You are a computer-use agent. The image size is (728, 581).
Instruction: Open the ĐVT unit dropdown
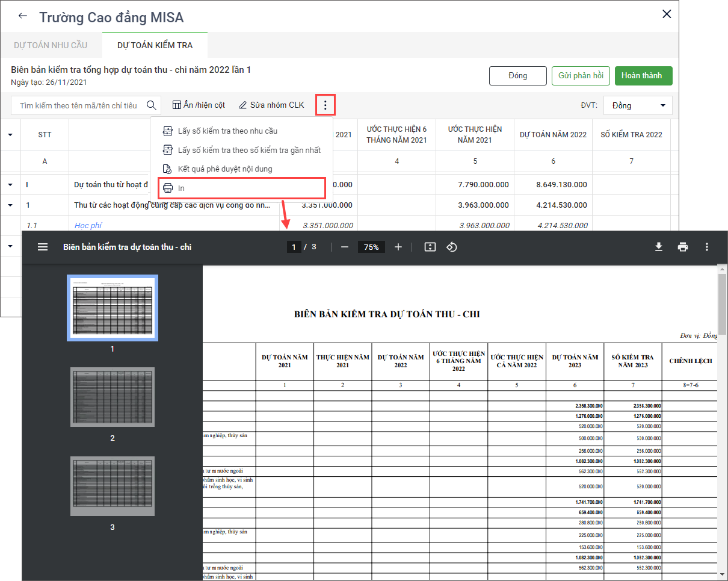(x=638, y=105)
